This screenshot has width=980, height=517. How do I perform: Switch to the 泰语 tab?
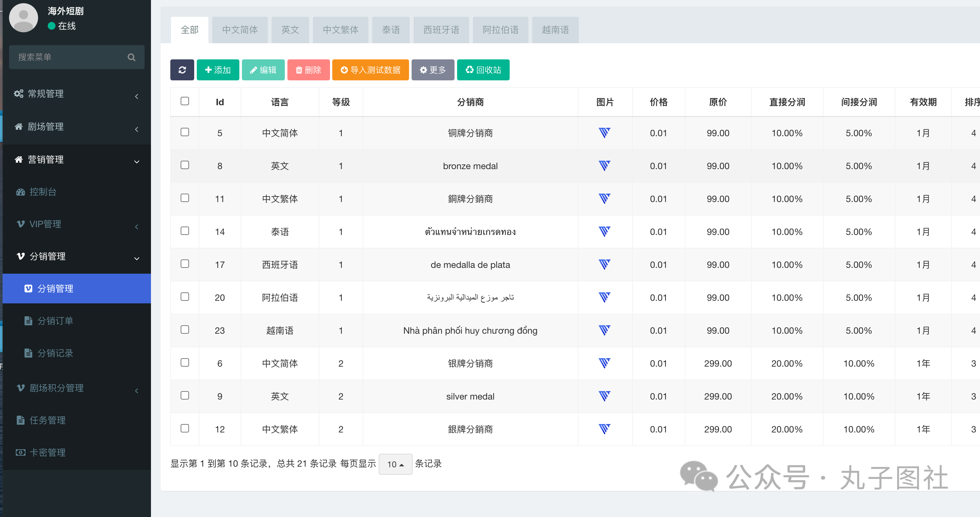coord(391,30)
